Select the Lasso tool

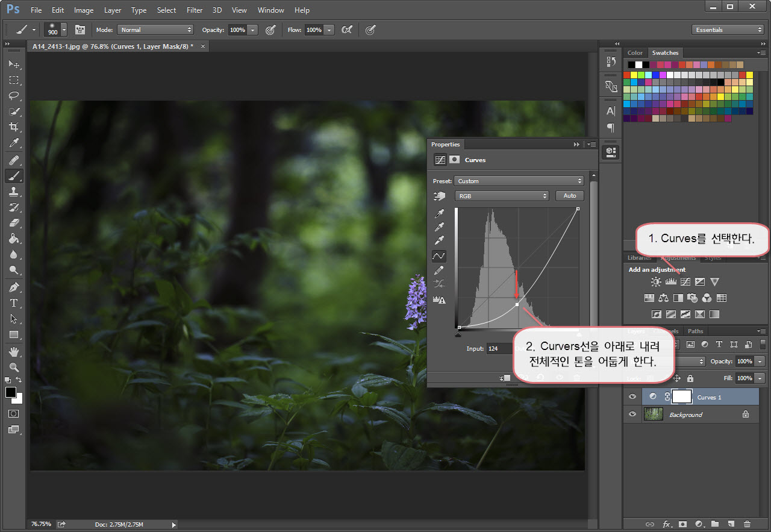[x=14, y=96]
